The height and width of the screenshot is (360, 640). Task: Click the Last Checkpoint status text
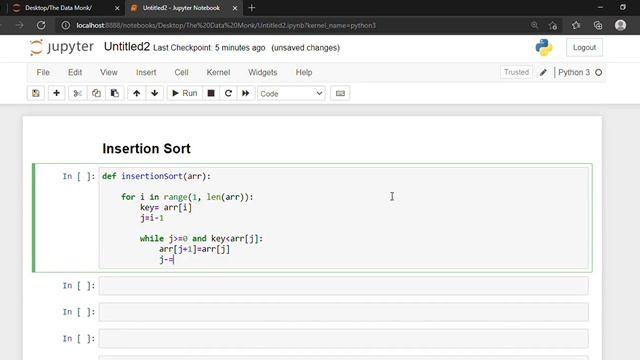[209, 48]
